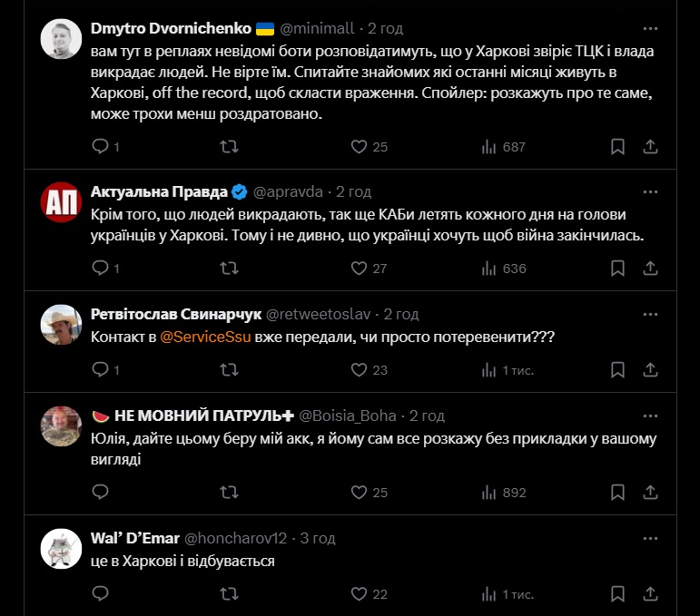700x616 pixels.
Task: Reply to Dmytro Dvornichenko's tweet
Action: tap(101, 146)
